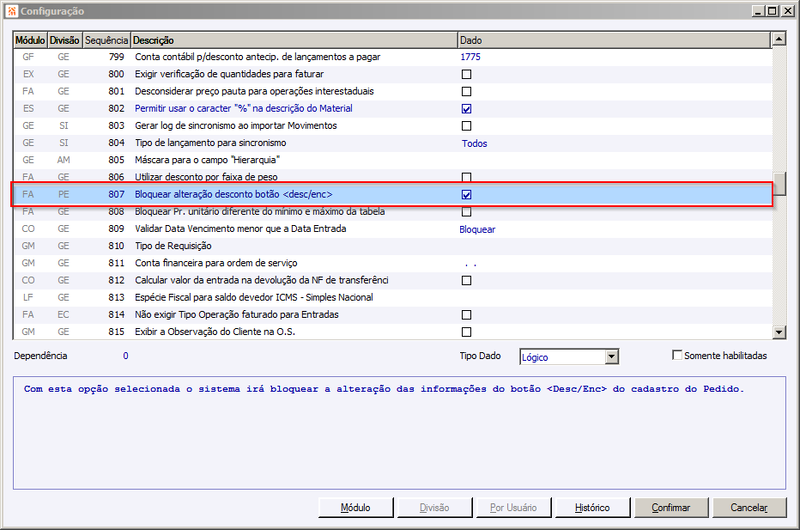This screenshot has width=800, height=530.
Task: Toggle checkbox for row 812 Calcular valor da entrada
Action: pos(466,280)
